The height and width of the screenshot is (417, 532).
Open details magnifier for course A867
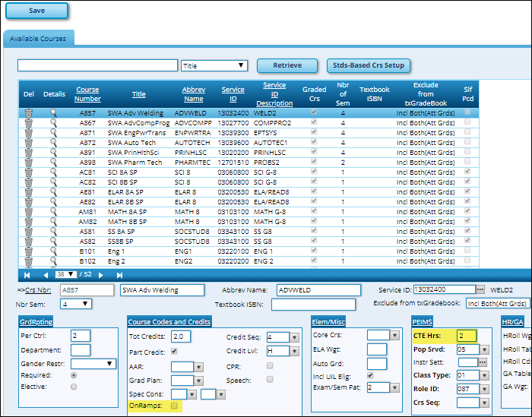53,122
